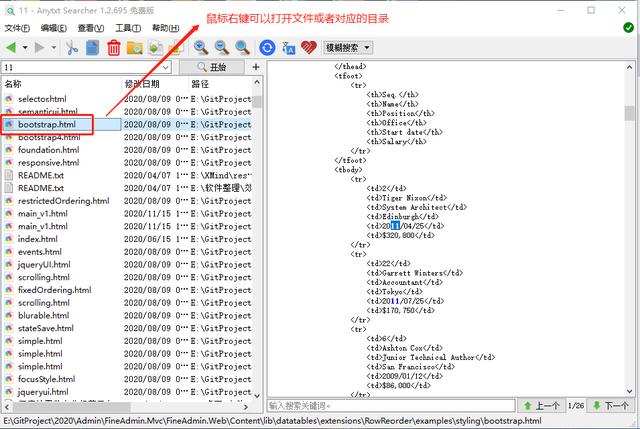
Task: Click the Zoom Out magnifier icon
Action: [222, 48]
